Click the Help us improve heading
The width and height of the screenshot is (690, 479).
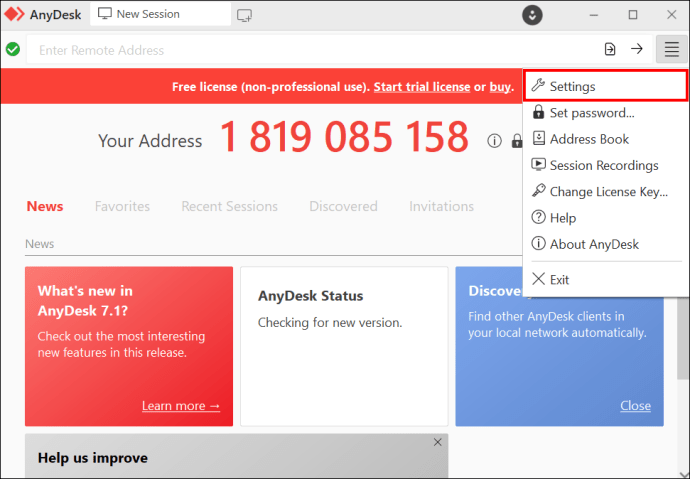93,458
